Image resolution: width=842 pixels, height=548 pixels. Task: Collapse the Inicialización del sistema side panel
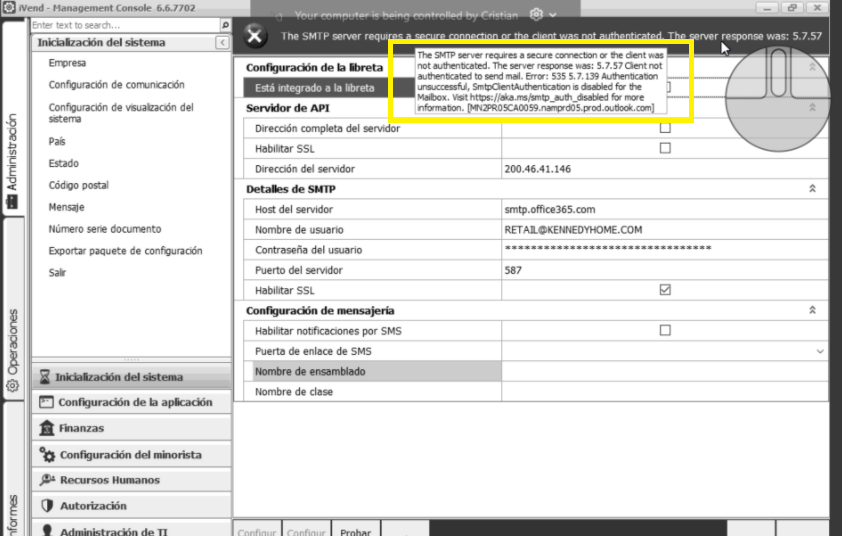(x=222, y=42)
